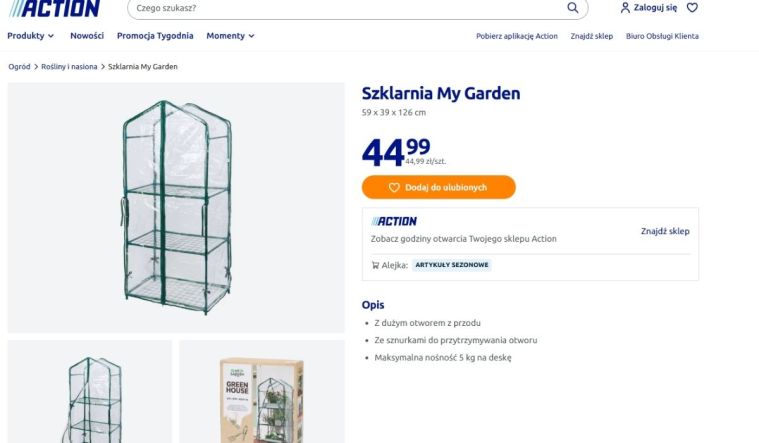Click the Artykuły sezonowe aisle tag
Viewport: 759px width, 443px height.
point(452,265)
